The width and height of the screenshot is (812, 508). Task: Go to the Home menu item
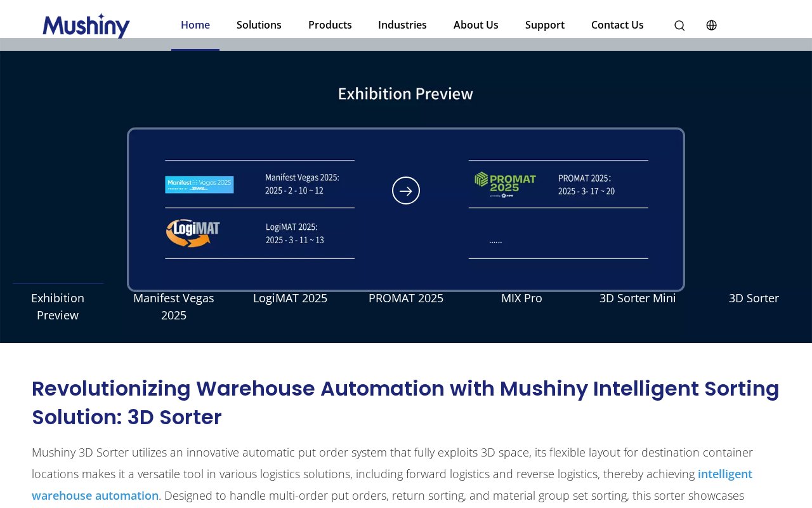tap(195, 25)
